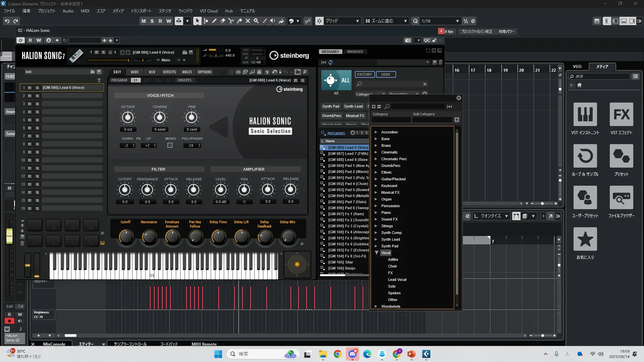This screenshot has width=644, height=362.
Task: Toggle FACTORY content filter
Action: tap(364, 74)
